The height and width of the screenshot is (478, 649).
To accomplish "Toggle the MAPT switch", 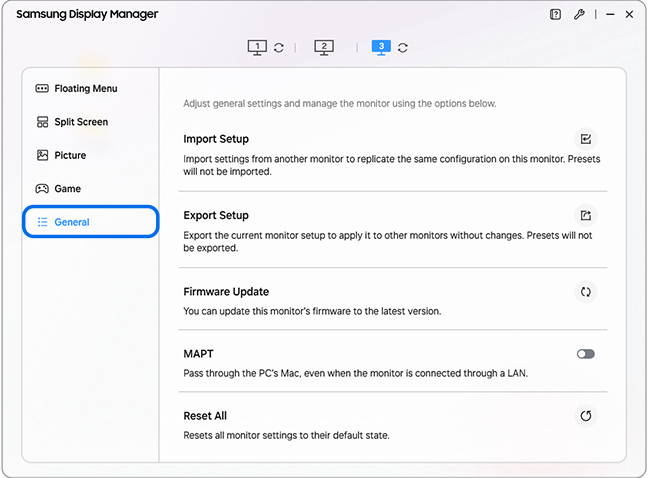I will coord(586,354).
